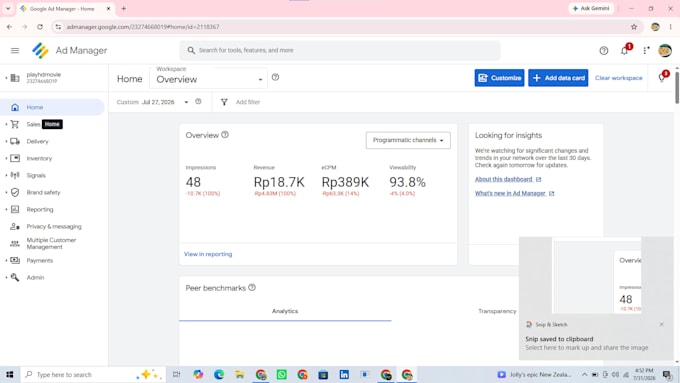Open the Windows Start menu
The width and height of the screenshot is (680, 383).
tap(10, 374)
